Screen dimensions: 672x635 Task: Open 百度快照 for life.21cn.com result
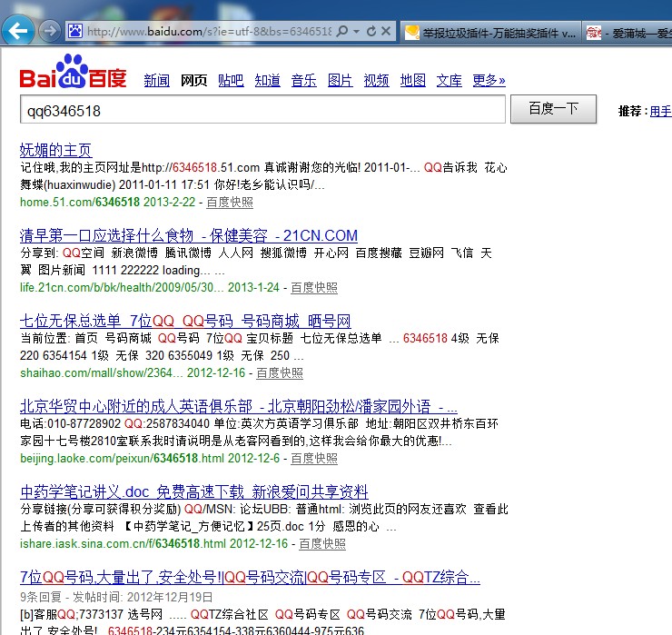pyautogui.click(x=314, y=287)
